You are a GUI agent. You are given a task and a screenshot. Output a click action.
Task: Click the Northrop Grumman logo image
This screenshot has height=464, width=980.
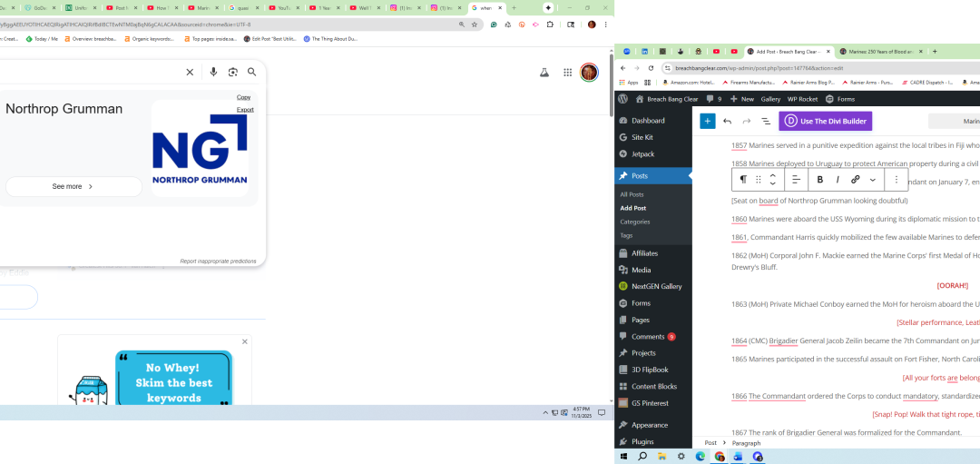click(200, 149)
